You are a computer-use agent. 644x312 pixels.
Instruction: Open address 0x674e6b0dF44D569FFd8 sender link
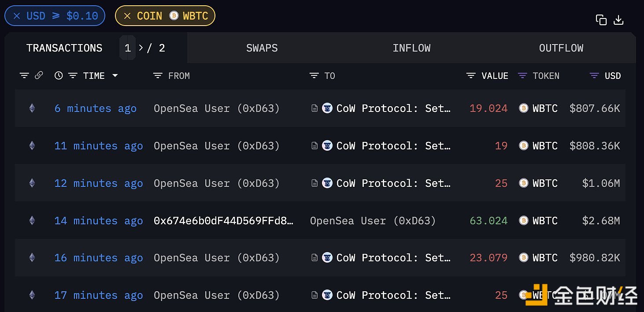click(223, 221)
